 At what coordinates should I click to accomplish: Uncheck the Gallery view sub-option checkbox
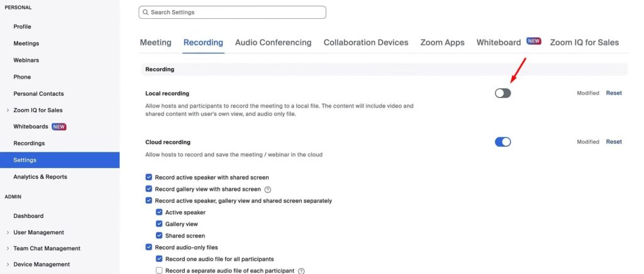(x=159, y=224)
